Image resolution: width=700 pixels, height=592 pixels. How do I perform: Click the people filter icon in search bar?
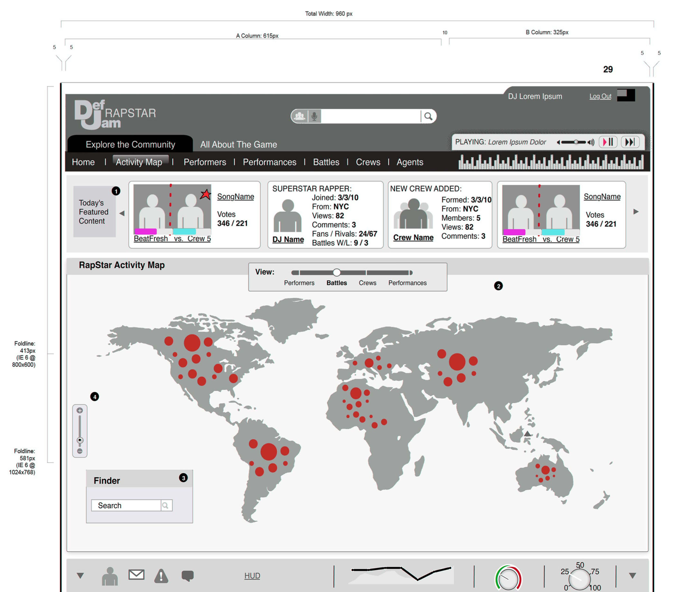click(x=299, y=116)
